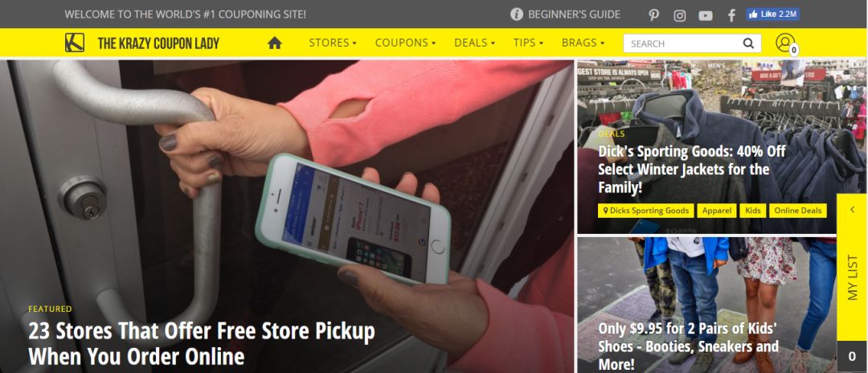Open the Free Store Pickup featured article

(202, 344)
